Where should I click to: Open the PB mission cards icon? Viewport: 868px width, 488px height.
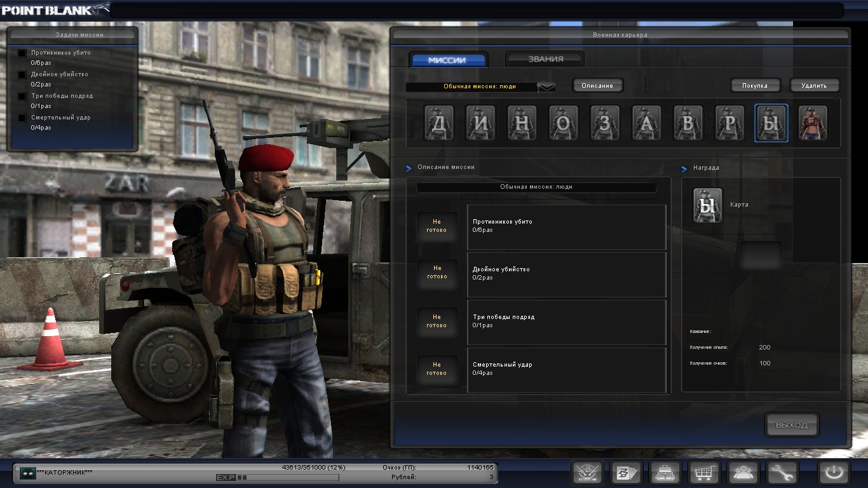626,473
